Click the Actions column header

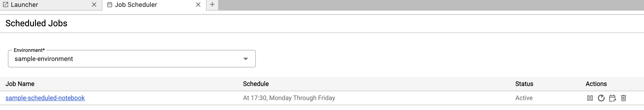click(x=596, y=84)
